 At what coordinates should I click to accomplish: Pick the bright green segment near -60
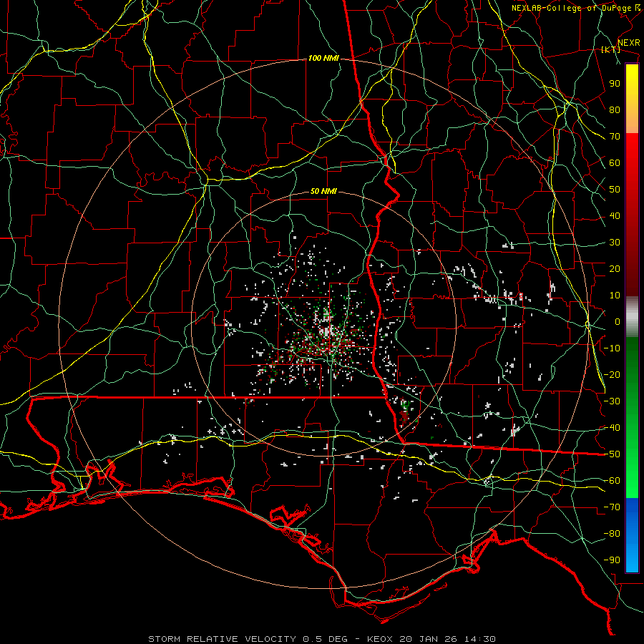tap(632, 482)
